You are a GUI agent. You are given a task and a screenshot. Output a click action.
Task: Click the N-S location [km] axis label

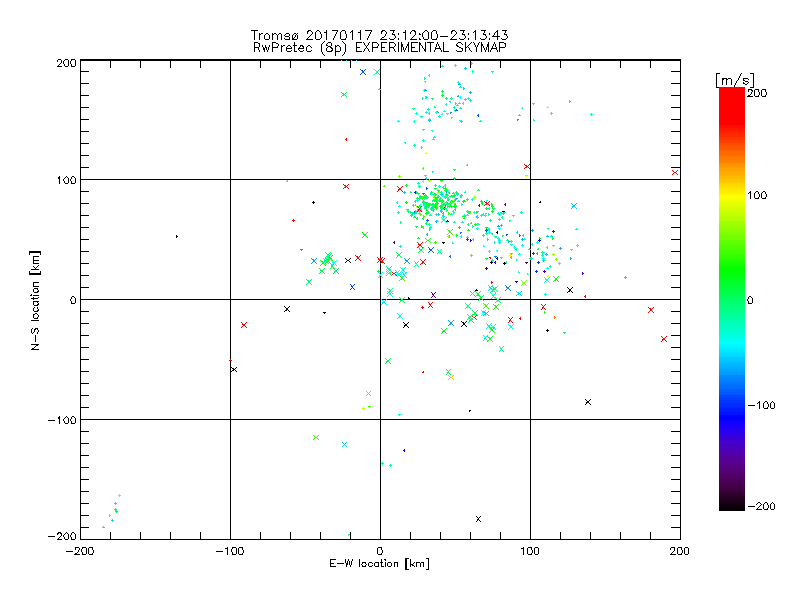35,301
